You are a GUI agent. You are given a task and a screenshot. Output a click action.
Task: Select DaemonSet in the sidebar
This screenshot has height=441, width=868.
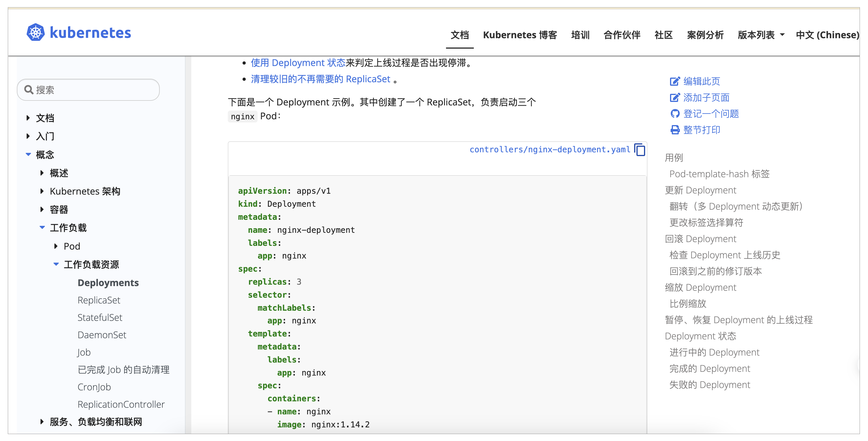click(x=102, y=335)
